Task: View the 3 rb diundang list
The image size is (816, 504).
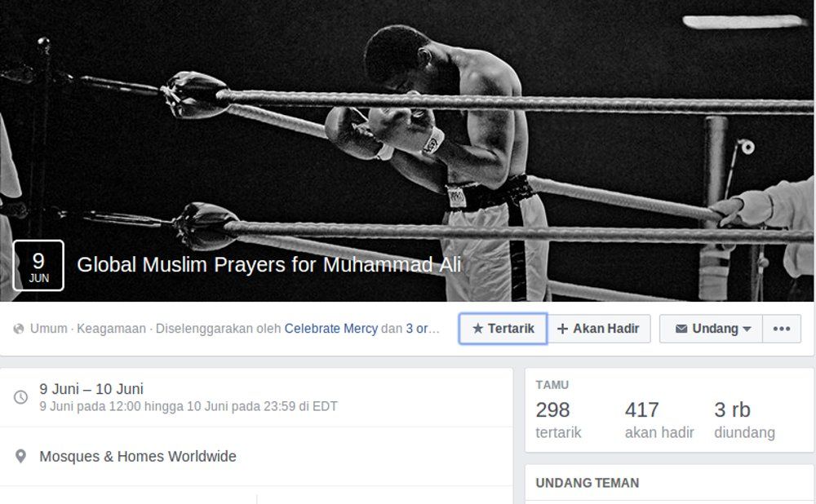Action: [x=745, y=420]
